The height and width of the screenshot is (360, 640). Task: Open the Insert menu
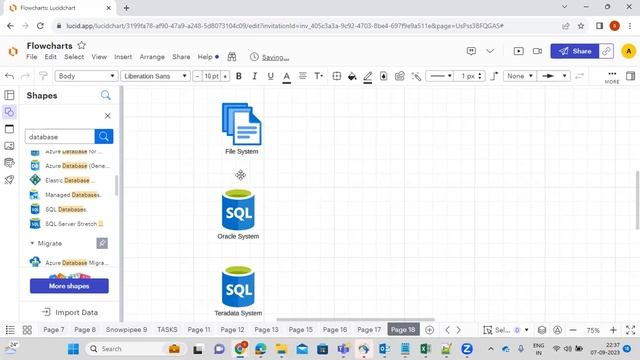[x=123, y=57]
